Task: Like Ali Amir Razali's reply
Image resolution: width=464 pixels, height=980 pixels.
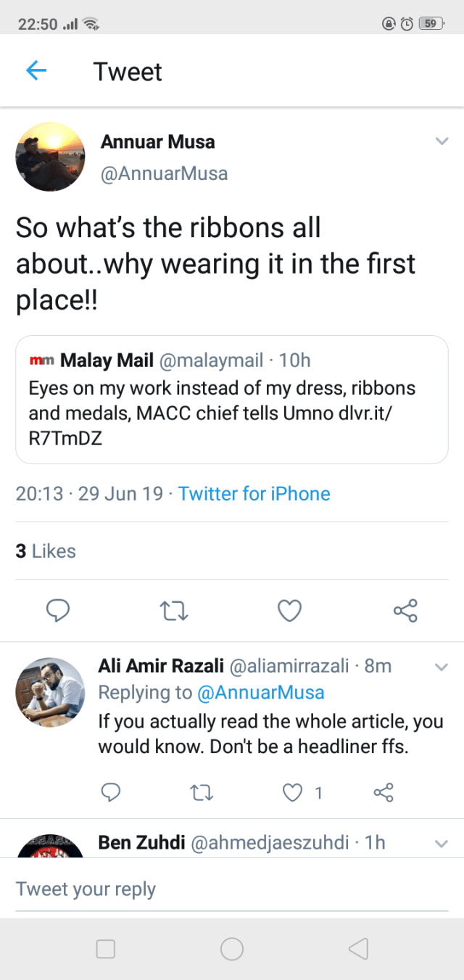Action: pyautogui.click(x=292, y=792)
